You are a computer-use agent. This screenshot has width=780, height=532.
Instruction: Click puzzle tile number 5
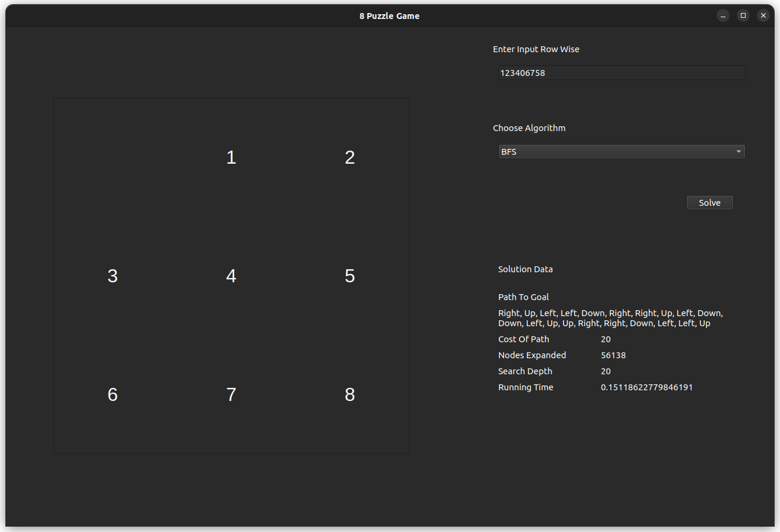pyautogui.click(x=350, y=276)
